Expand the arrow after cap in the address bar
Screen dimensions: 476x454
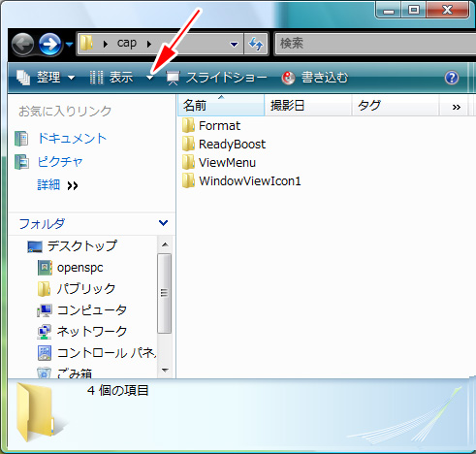(148, 44)
